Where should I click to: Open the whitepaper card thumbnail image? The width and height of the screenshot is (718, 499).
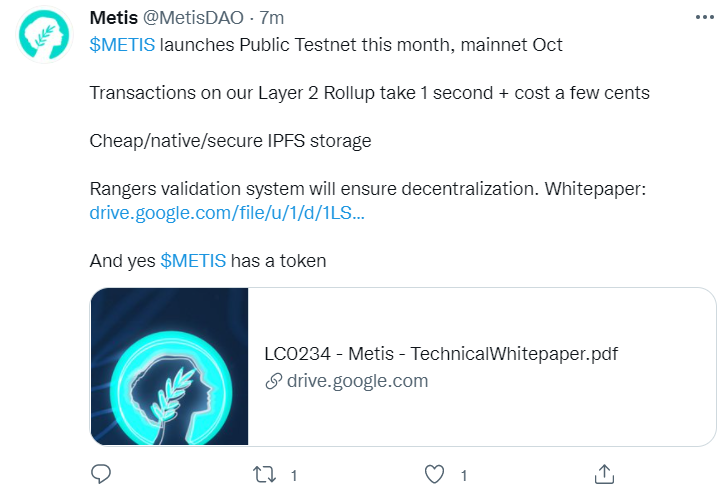point(169,367)
